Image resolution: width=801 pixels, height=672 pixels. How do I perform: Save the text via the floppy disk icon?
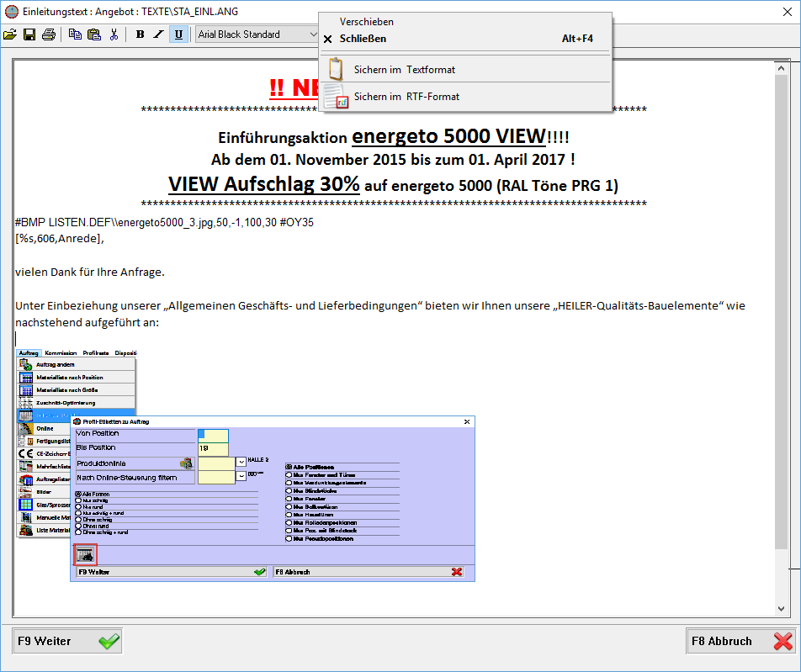29,34
